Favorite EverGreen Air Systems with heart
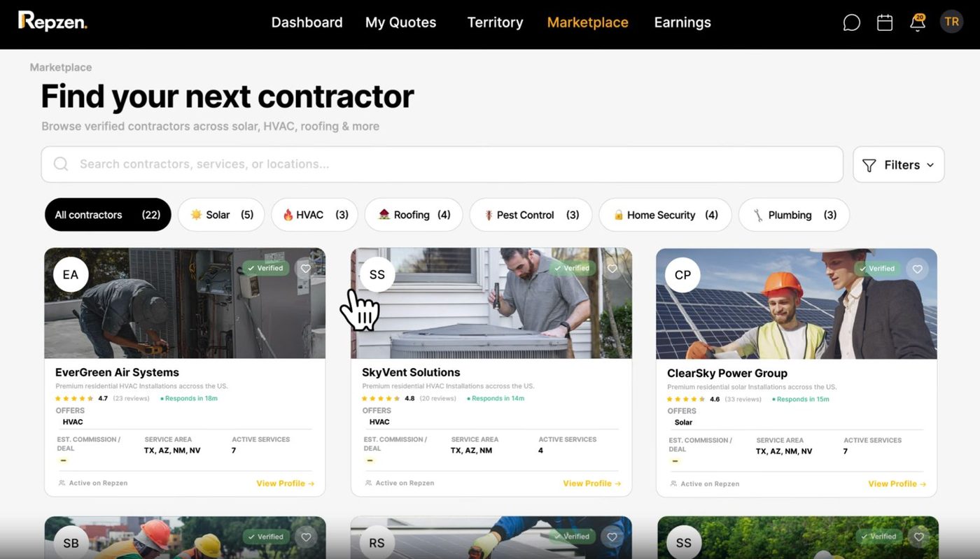This screenshot has height=559, width=980. click(305, 269)
